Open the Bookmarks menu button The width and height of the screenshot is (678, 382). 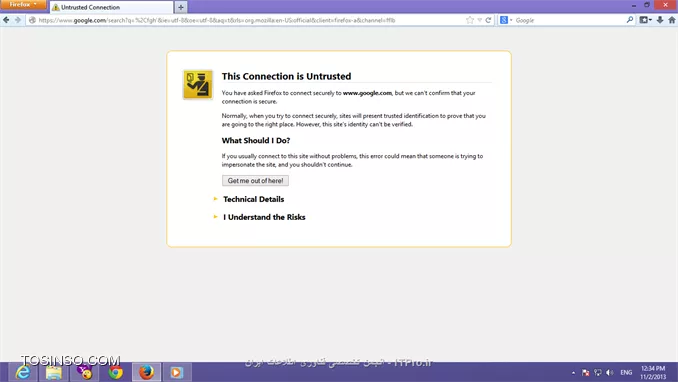(646, 20)
